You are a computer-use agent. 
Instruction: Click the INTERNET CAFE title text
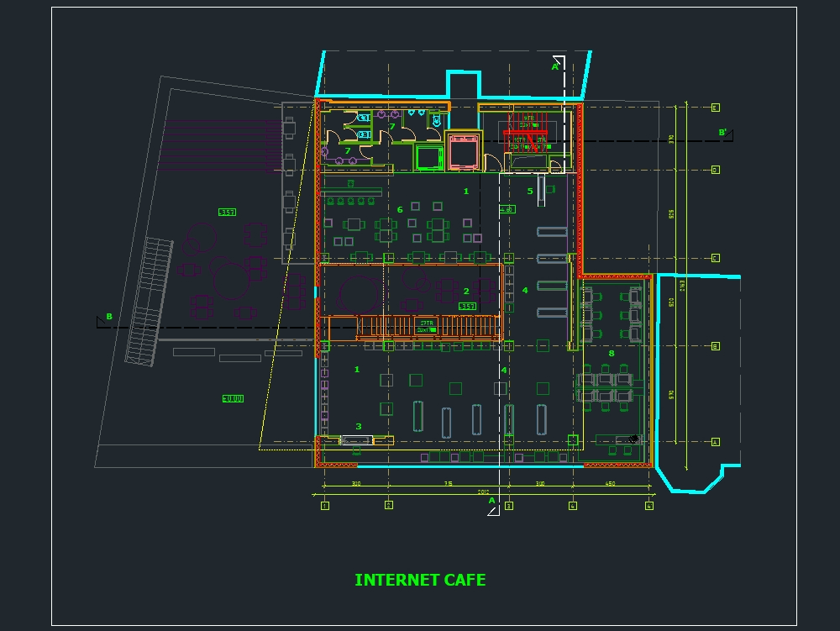point(422,580)
